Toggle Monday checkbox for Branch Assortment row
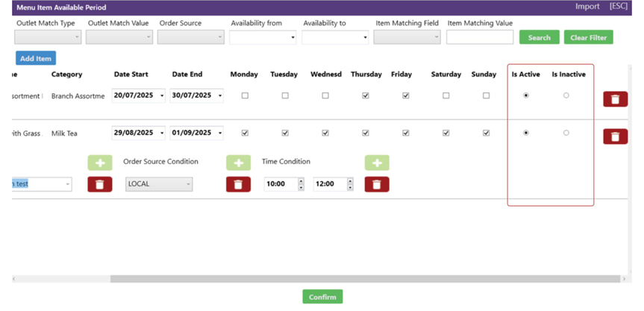The width and height of the screenshot is (644, 311). point(245,95)
